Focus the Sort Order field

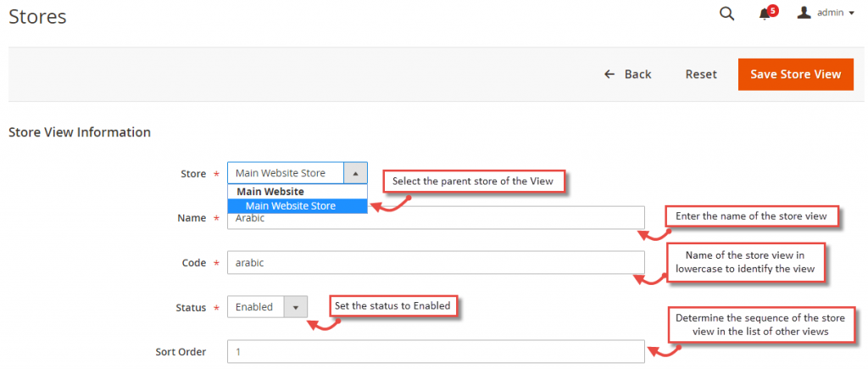point(436,351)
